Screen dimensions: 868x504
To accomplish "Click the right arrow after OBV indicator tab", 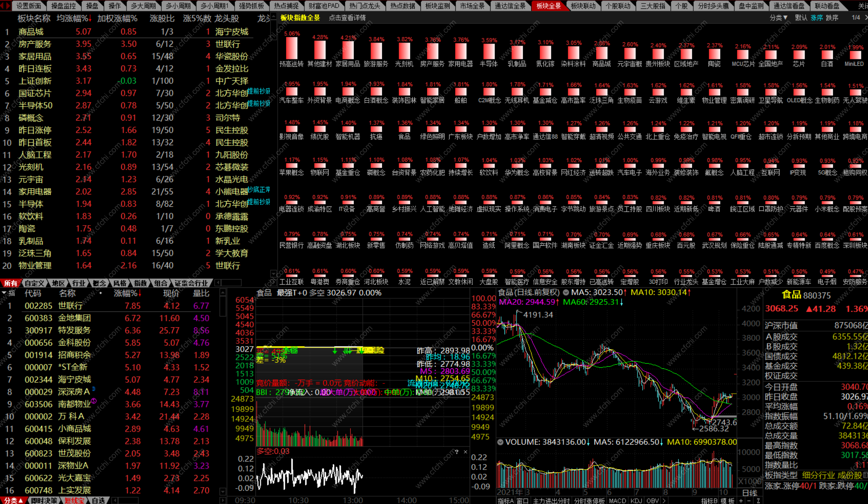I will click(664, 501).
